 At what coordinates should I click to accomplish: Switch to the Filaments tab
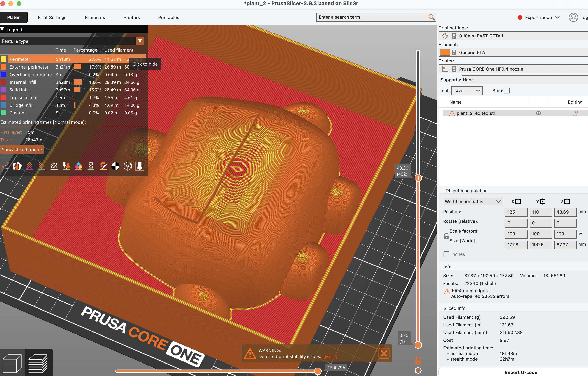95,17
